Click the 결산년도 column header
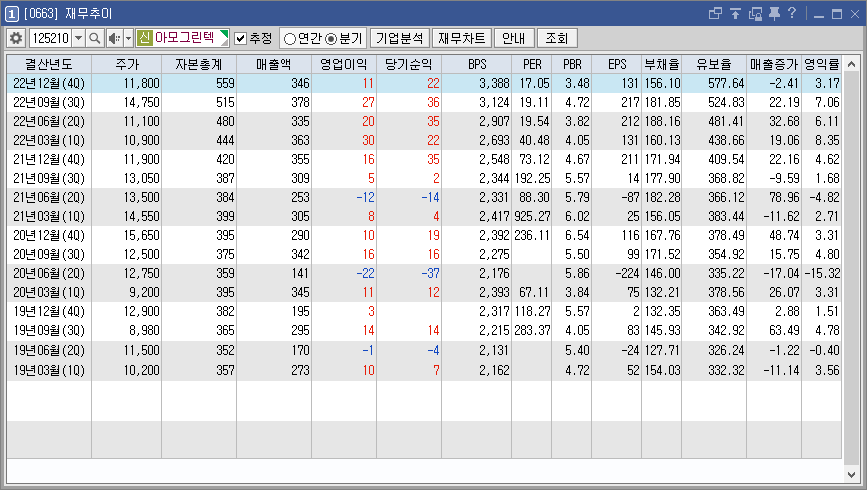This screenshot has height=490, width=867. (49, 64)
